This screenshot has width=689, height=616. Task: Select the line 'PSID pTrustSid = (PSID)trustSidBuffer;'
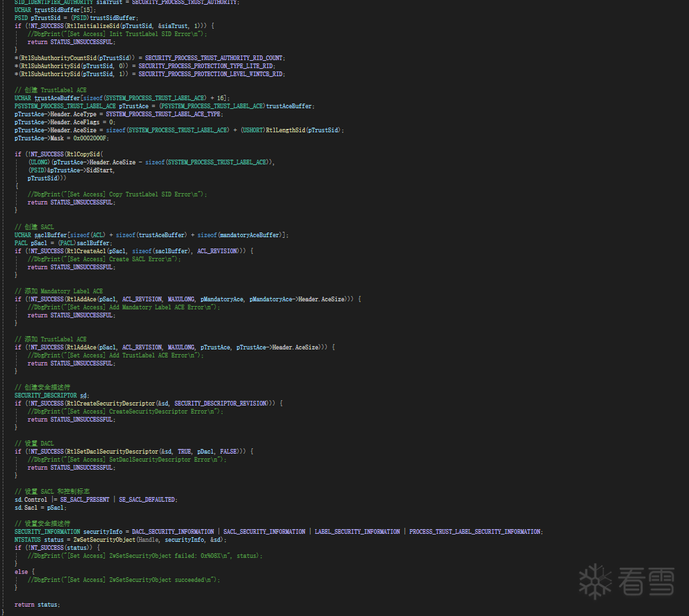point(76,18)
